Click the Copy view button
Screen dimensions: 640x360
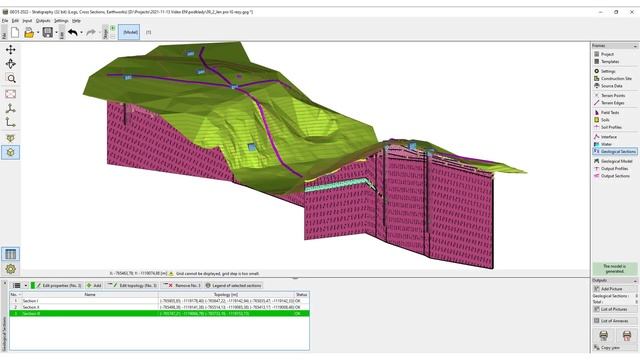point(614,348)
